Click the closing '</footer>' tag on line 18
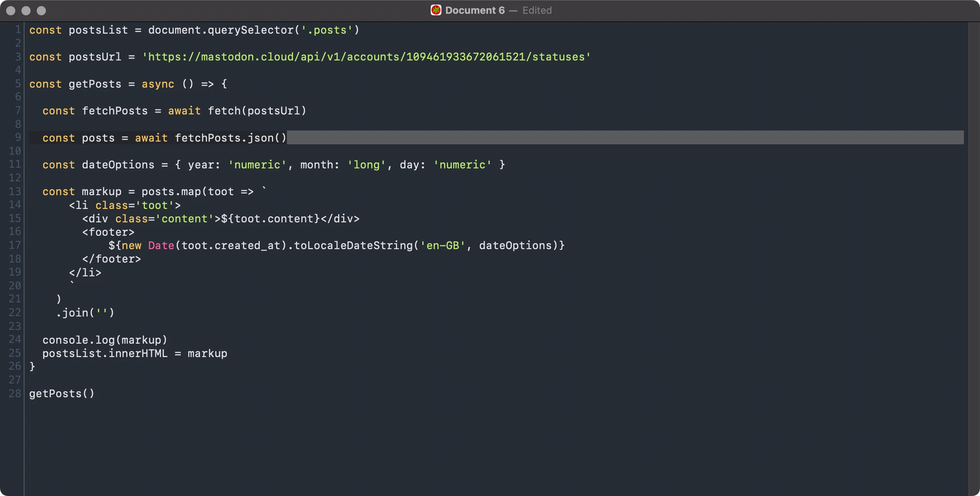Image resolution: width=980 pixels, height=496 pixels. pos(111,259)
